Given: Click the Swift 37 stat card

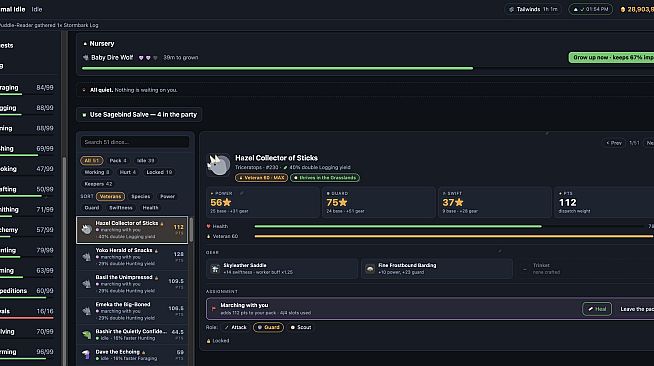Looking at the screenshot, I should tap(495, 202).
